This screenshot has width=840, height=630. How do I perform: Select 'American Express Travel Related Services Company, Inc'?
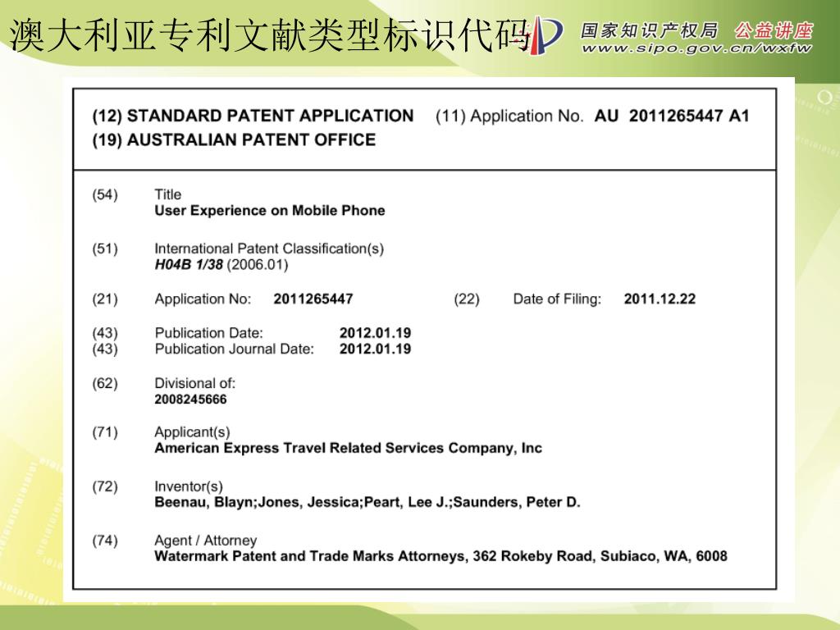348,449
